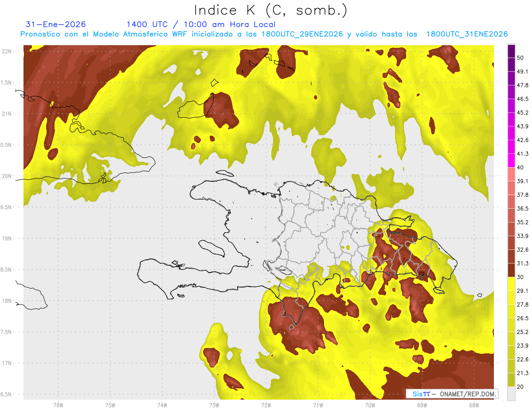Click the "71W" longitude label
Screen dimensions: 532x411
(318, 405)
